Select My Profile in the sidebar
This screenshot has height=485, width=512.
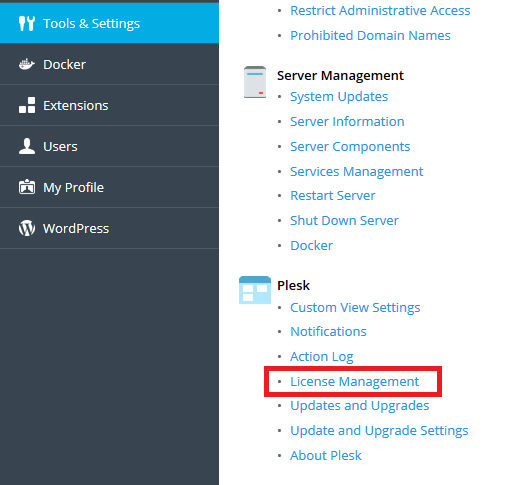[x=109, y=187]
